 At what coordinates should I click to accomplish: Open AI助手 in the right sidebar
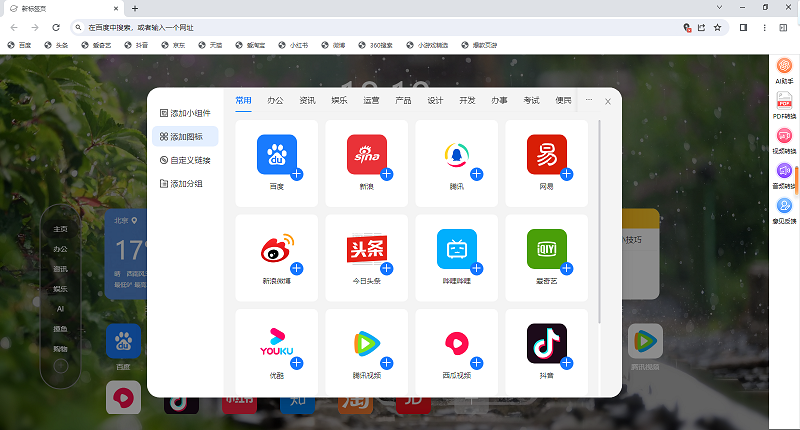[x=785, y=71]
